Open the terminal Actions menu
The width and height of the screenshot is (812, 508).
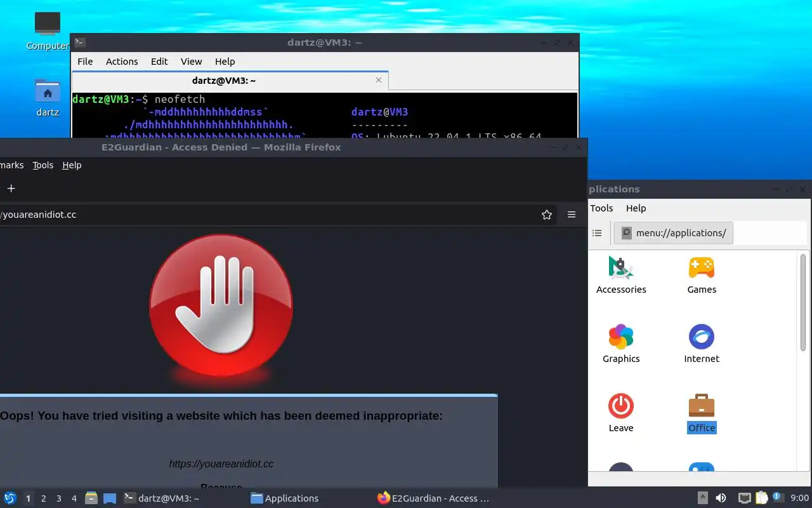pyautogui.click(x=122, y=62)
